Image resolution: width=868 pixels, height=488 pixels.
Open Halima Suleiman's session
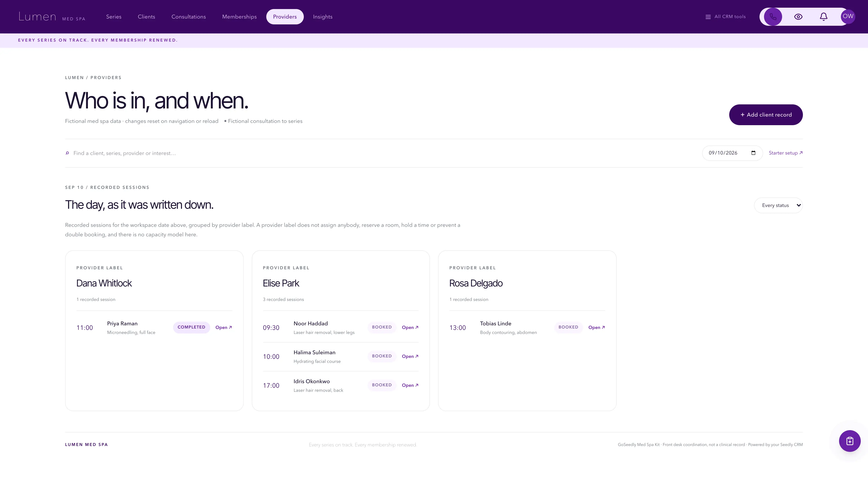point(410,356)
